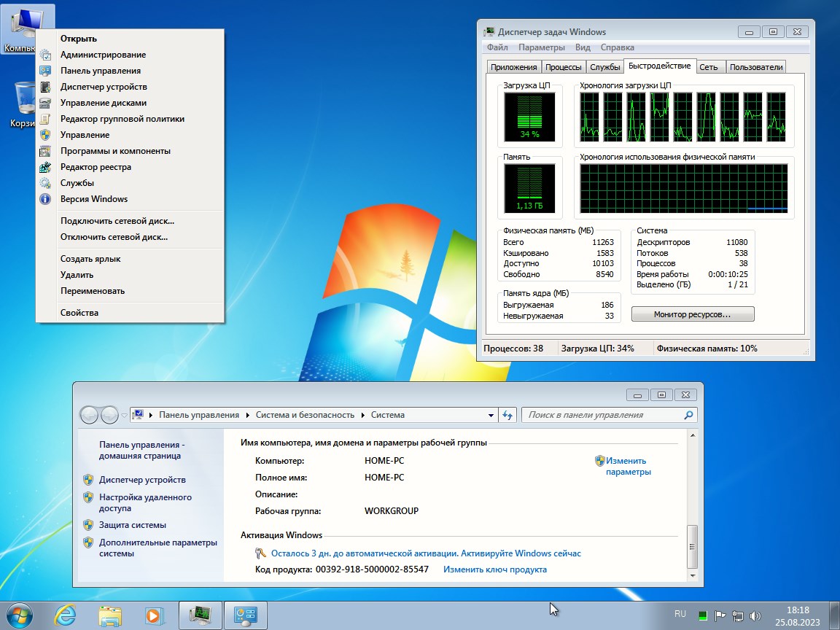Click the Диспетчер устройств chip icon in menu
Screen dimensions: 840x630
[x=45, y=87]
